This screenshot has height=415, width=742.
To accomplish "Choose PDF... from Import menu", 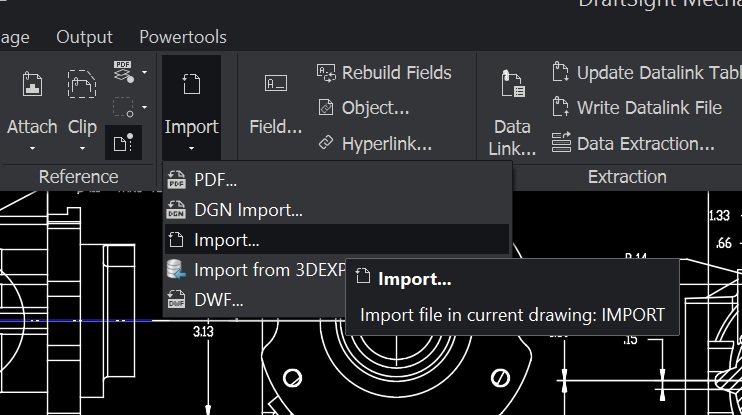I will pyautogui.click(x=337, y=180).
